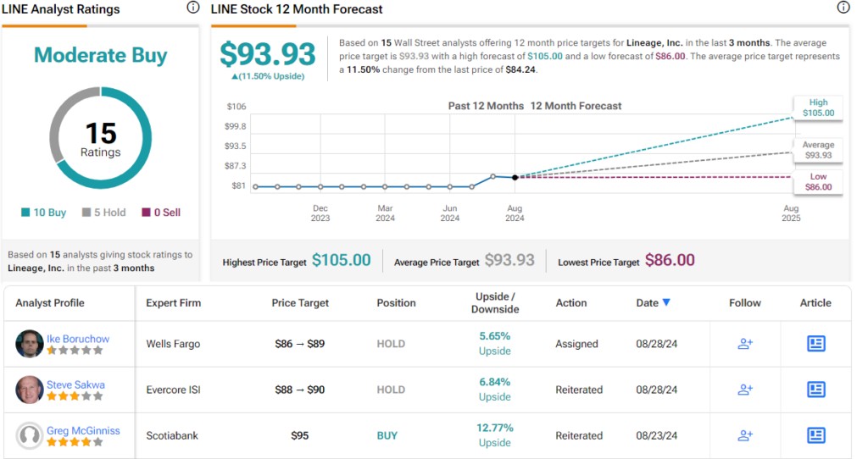Follow analyst Greg McGinniss
Viewport: 868px width, 459px height.
coord(745,435)
